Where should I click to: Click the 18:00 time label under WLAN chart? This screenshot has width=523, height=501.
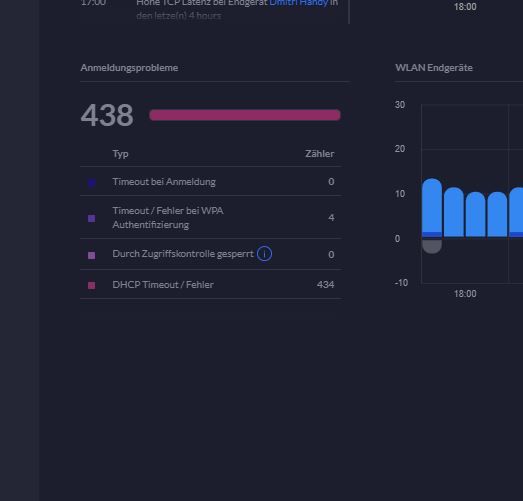point(465,294)
